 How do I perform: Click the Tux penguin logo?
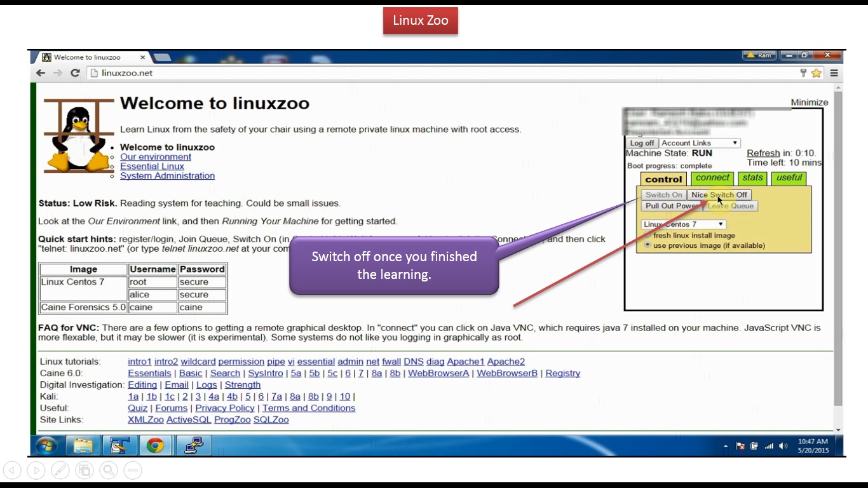coord(79,135)
